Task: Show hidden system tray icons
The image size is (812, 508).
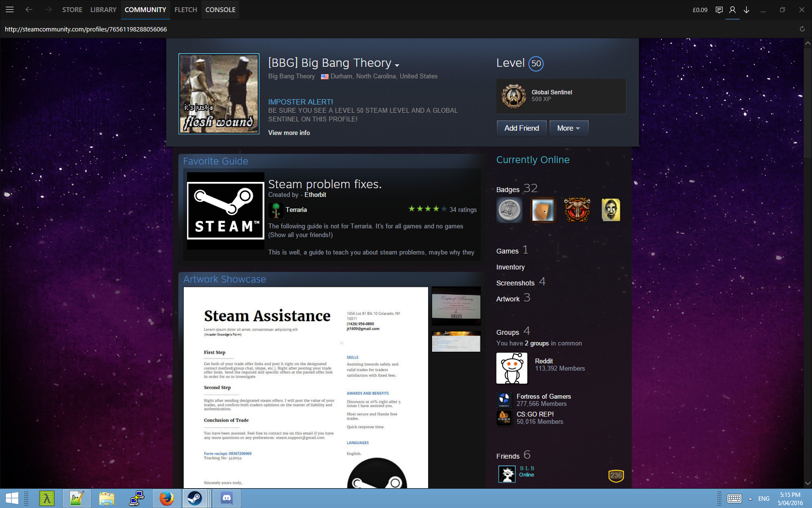Action: [x=750, y=498]
